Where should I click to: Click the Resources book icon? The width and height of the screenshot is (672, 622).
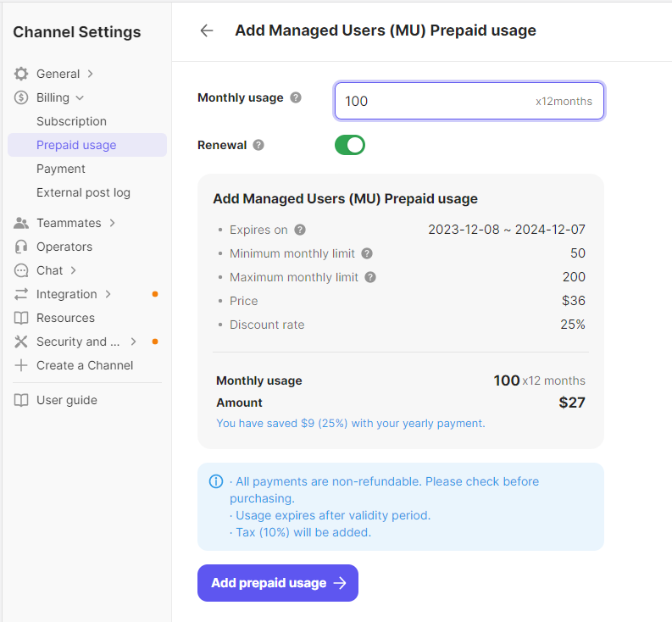pos(21,318)
